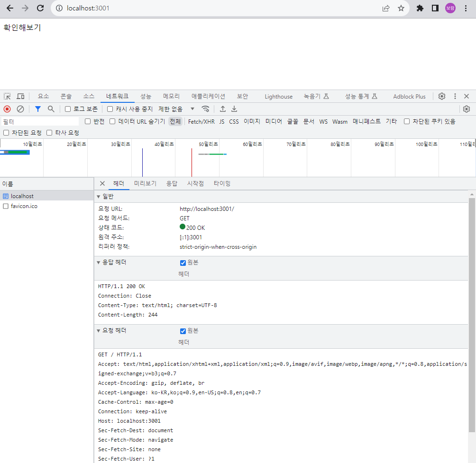476x463 pixels.
Task: Open the 미리보기 detail tab
Action: pyautogui.click(x=145, y=183)
